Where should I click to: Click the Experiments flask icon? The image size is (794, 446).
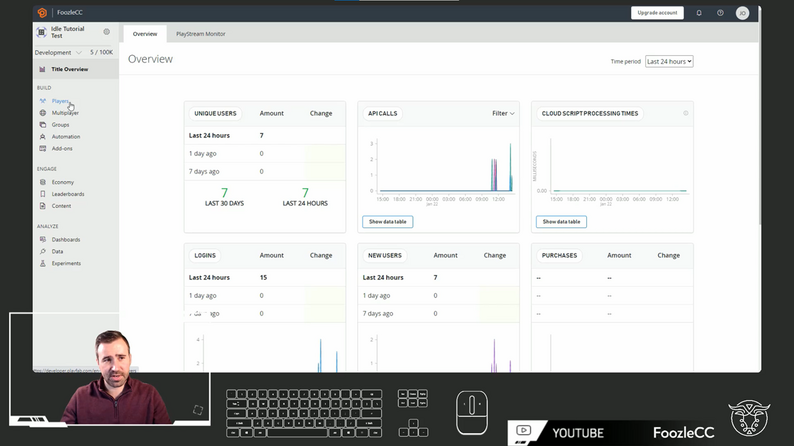(43, 263)
